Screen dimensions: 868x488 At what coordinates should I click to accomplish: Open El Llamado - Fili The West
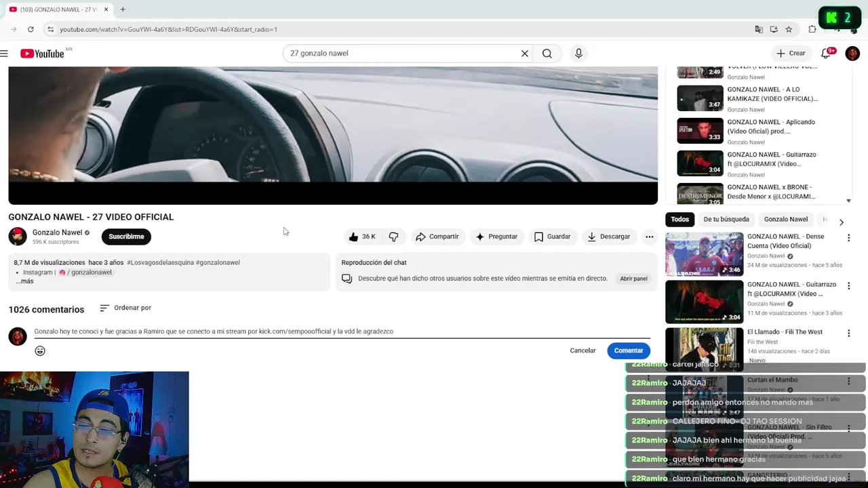[785, 332]
